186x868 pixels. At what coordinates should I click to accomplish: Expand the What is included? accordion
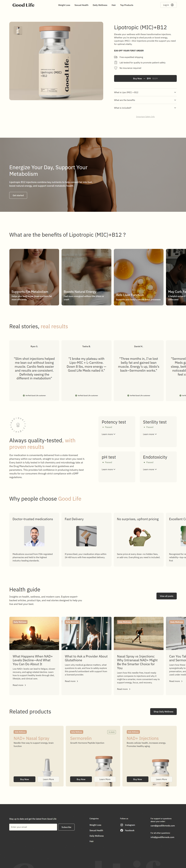[x=145, y=108]
